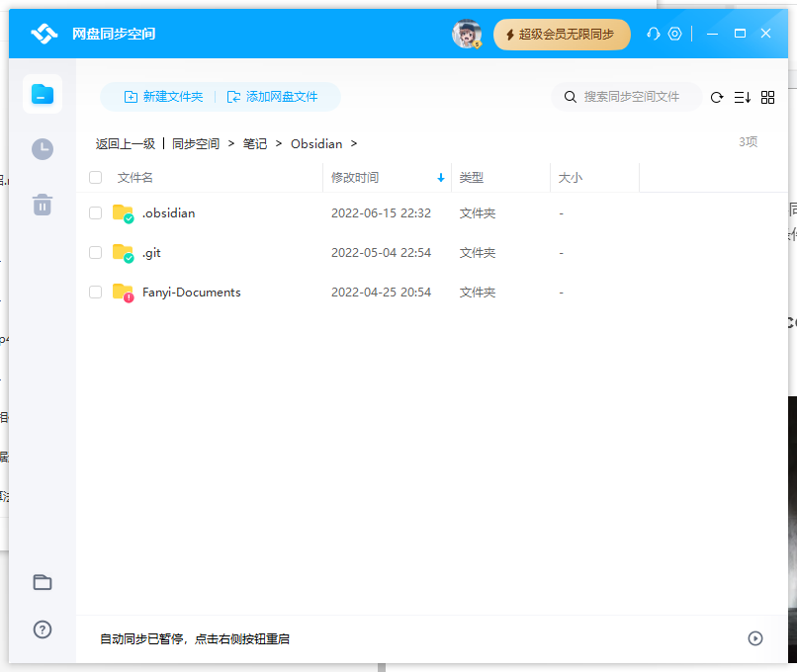
Task: Check the Fanyi-Documents row checkbox
Action: tap(95, 293)
